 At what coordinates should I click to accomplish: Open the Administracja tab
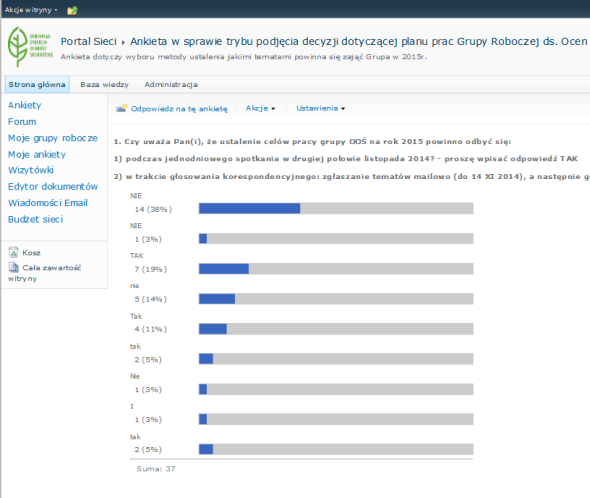(x=171, y=84)
